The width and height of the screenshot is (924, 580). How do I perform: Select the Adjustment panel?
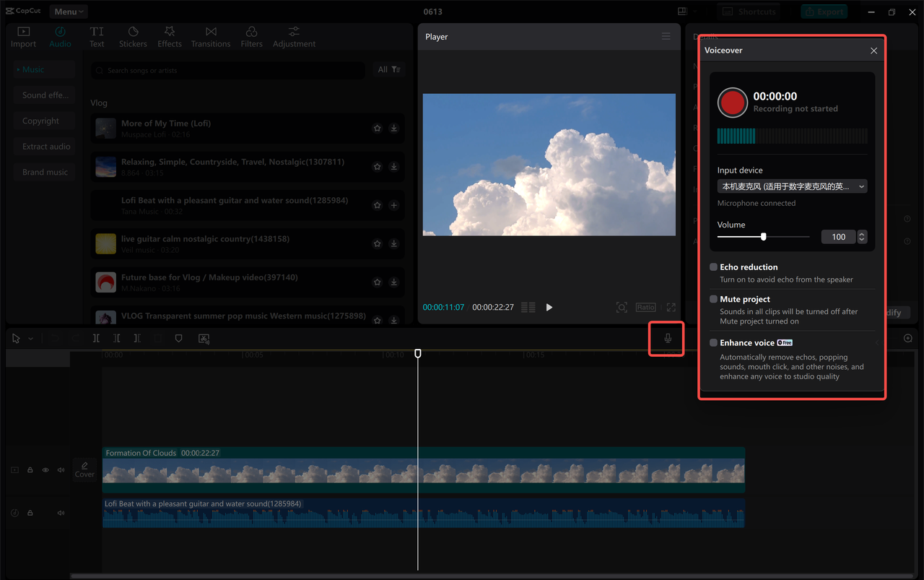(x=294, y=36)
